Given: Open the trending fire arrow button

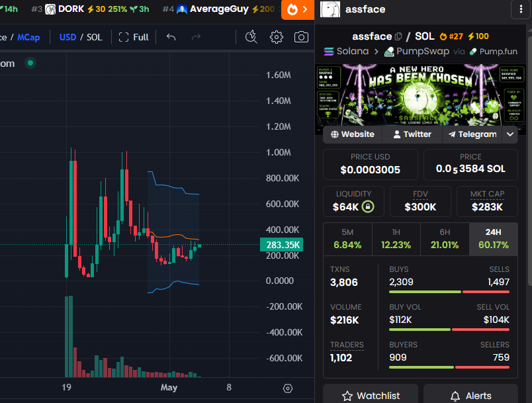Looking at the screenshot, I should (x=298, y=9).
